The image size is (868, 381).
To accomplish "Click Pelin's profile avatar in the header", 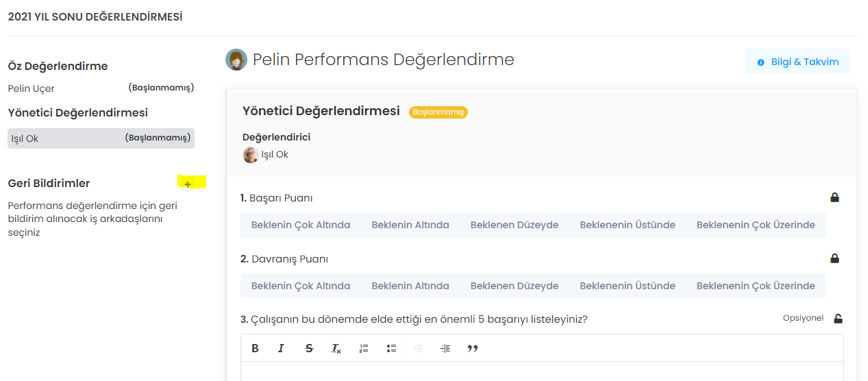I will point(236,60).
